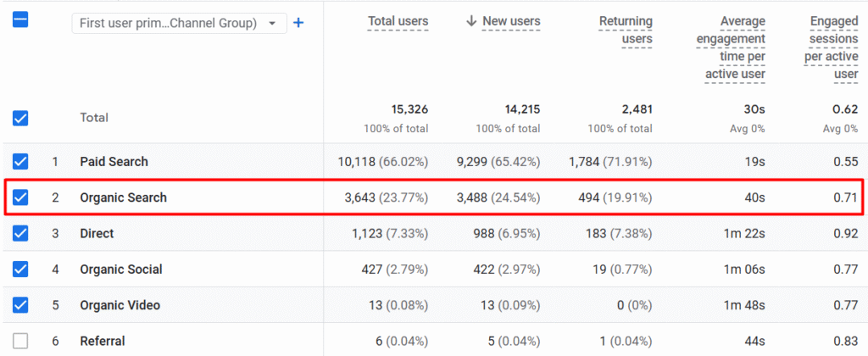This screenshot has width=868, height=356.
Task: Click the Paid Search channel label
Action: (x=114, y=162)
